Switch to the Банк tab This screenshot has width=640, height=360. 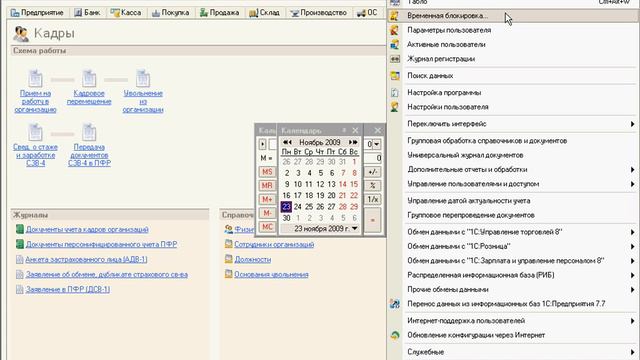click(x=87, y=13)
